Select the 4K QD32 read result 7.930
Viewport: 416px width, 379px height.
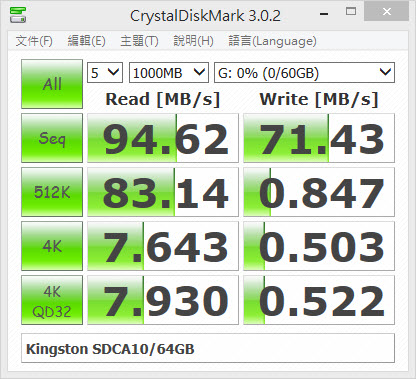point(163,300)
